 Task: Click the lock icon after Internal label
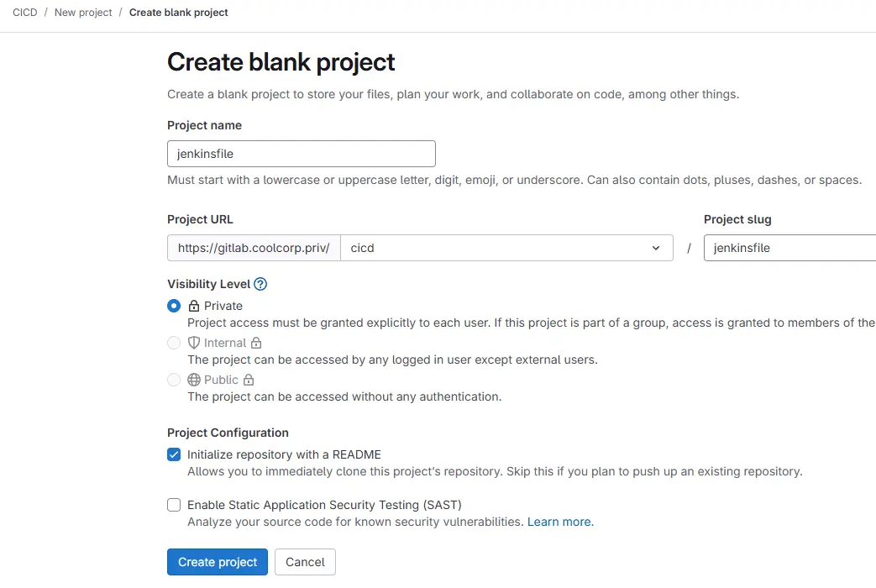[x=256, y=343]
